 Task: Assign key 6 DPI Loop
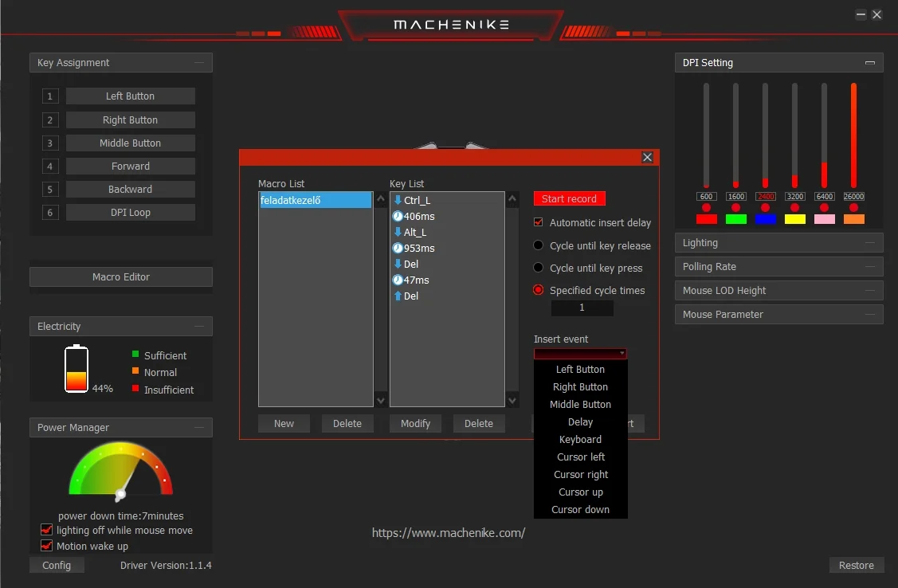pyautogui.click(x=131, y=213)
